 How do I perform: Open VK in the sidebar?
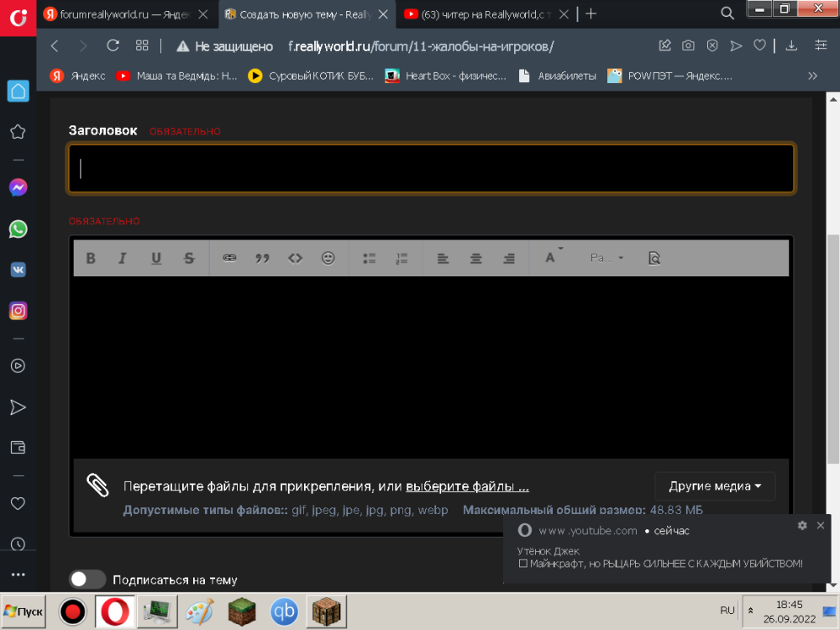(18, 270)
